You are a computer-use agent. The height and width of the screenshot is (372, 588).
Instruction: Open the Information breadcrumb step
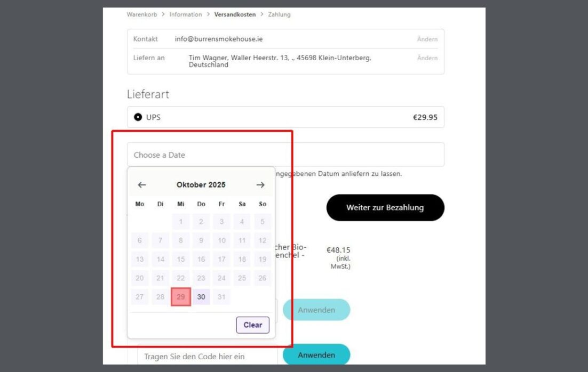(186, 14)
